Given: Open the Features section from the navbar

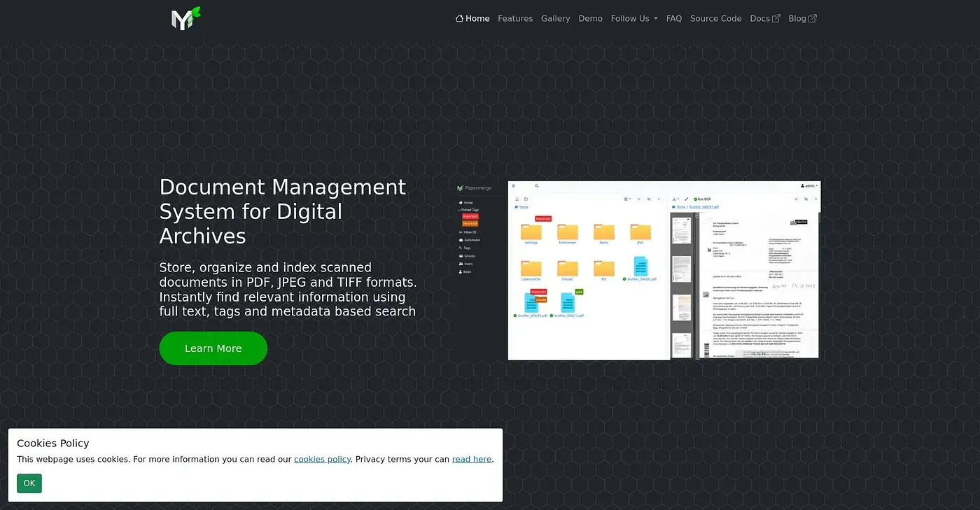Looking at the screenshot, I should pyautogui.click(x=515, y=19).
